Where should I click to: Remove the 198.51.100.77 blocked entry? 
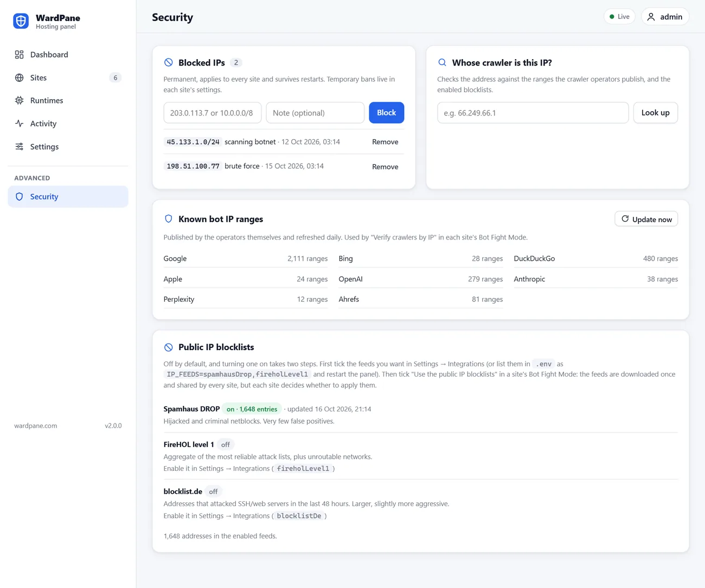pos(385,167)
